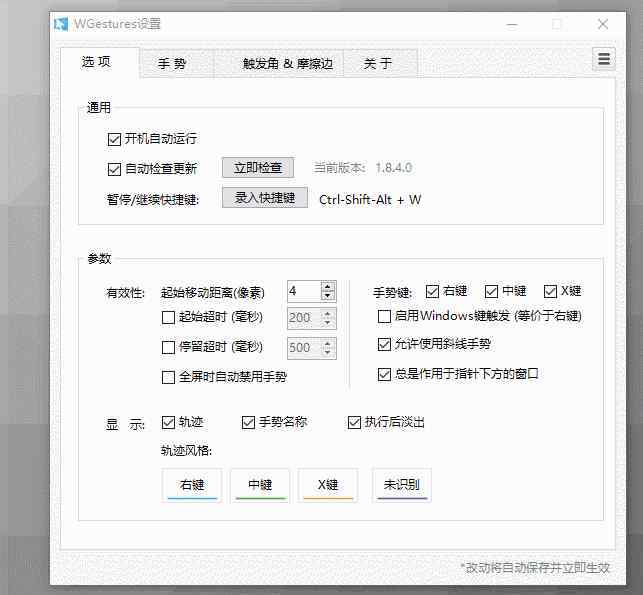Minimize the WGestures settings window
The height and width of the screenshot is (595, 643).
click(x=512, y=25)
